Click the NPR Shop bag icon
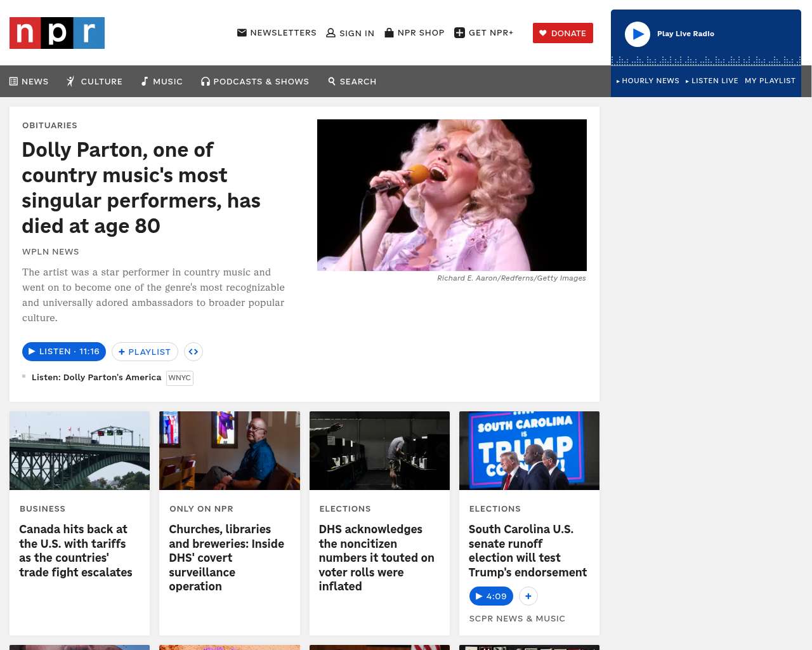 click(390, 32)
